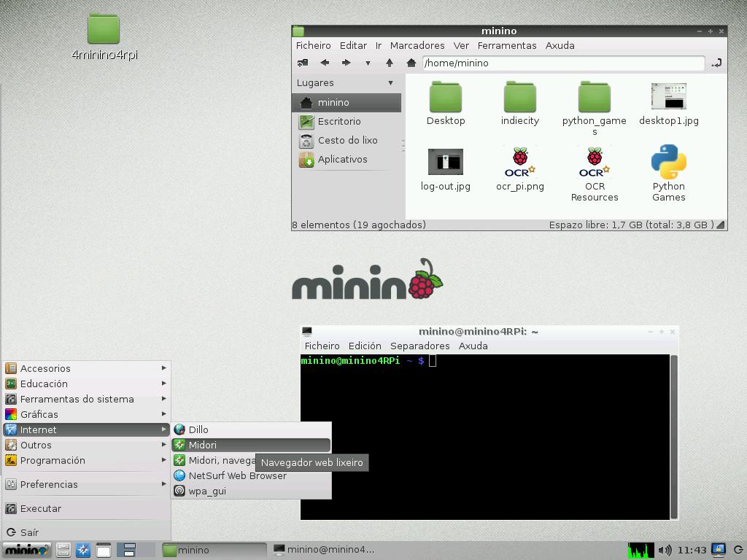Launch NetSurf Web Browser
The width and height of the screenshot is (747, 560).
pyautogui.click(x=251, y=475)
